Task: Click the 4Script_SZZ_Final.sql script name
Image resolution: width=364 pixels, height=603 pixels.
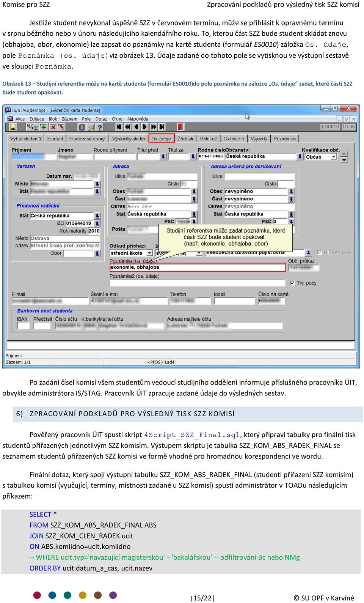Action: tap(192, 435)
